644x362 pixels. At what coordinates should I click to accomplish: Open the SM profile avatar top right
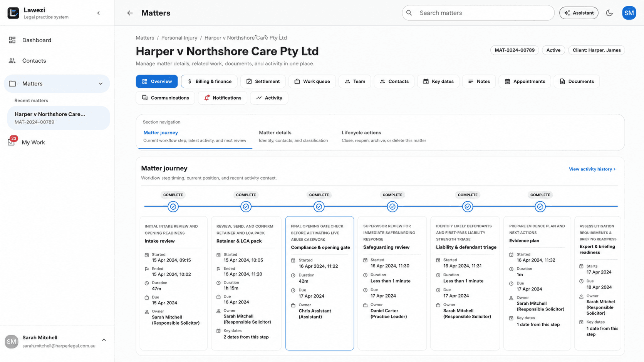pyautogui.click(x=629, y=13)
